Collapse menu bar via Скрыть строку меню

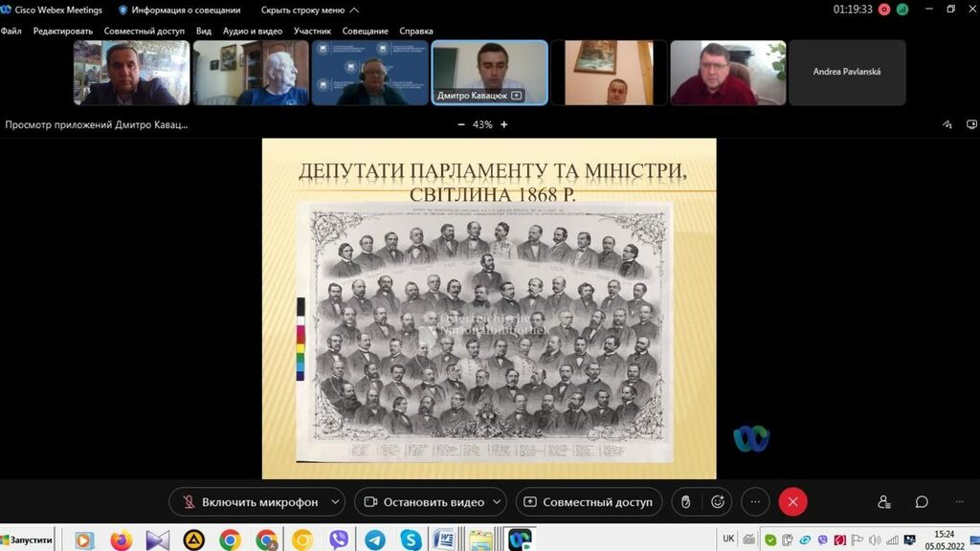coord(309,10)
